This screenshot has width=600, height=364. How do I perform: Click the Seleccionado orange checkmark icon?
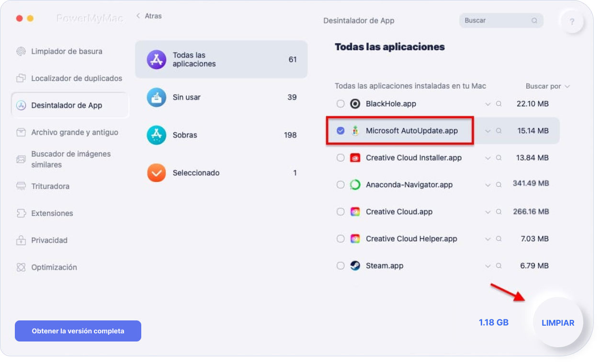click(x=157, y=173)
